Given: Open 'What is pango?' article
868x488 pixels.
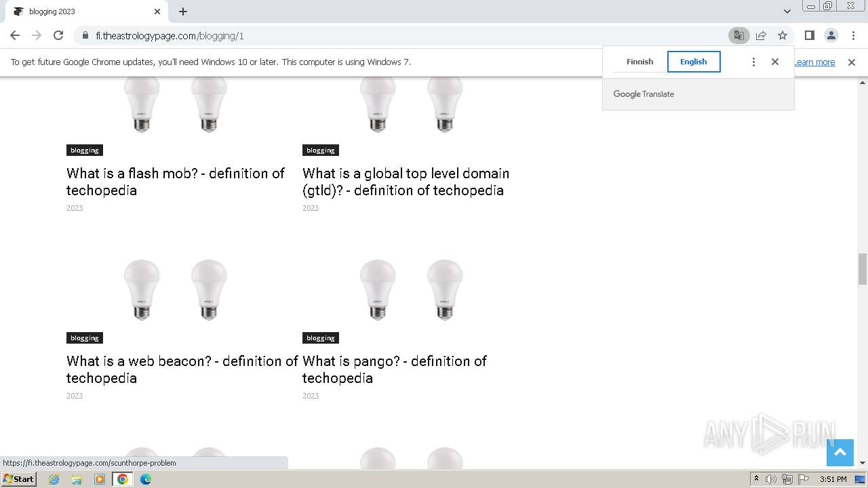Looking at the screenshot, I should point(395,369).
